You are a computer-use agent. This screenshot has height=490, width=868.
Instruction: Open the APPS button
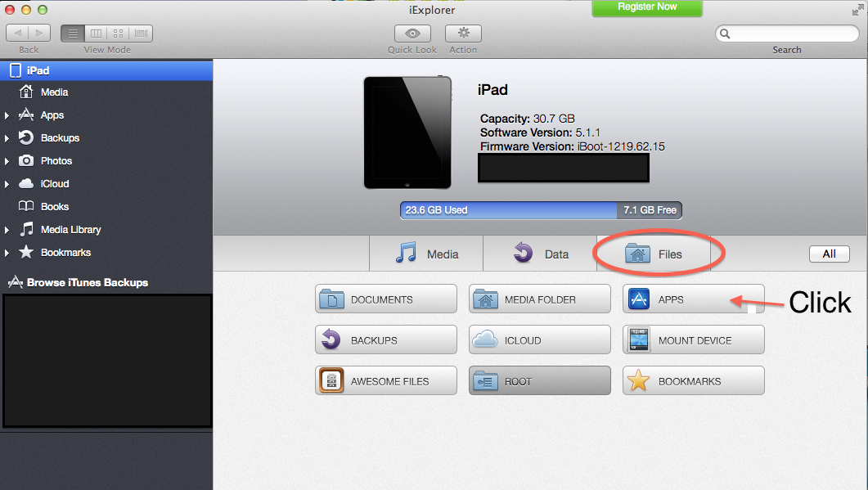(x=694, y=299)
